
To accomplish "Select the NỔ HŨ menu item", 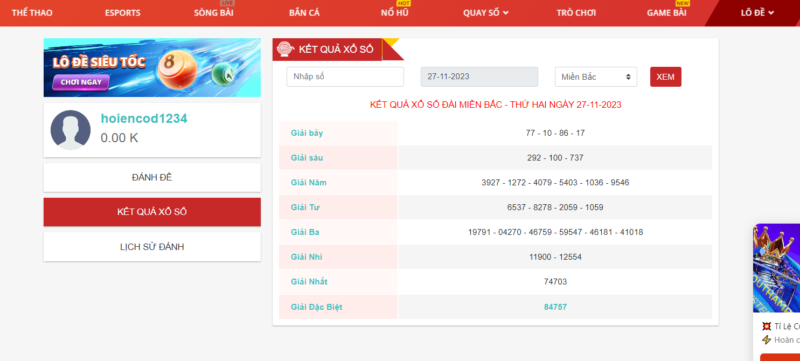I will coord(395,13).
